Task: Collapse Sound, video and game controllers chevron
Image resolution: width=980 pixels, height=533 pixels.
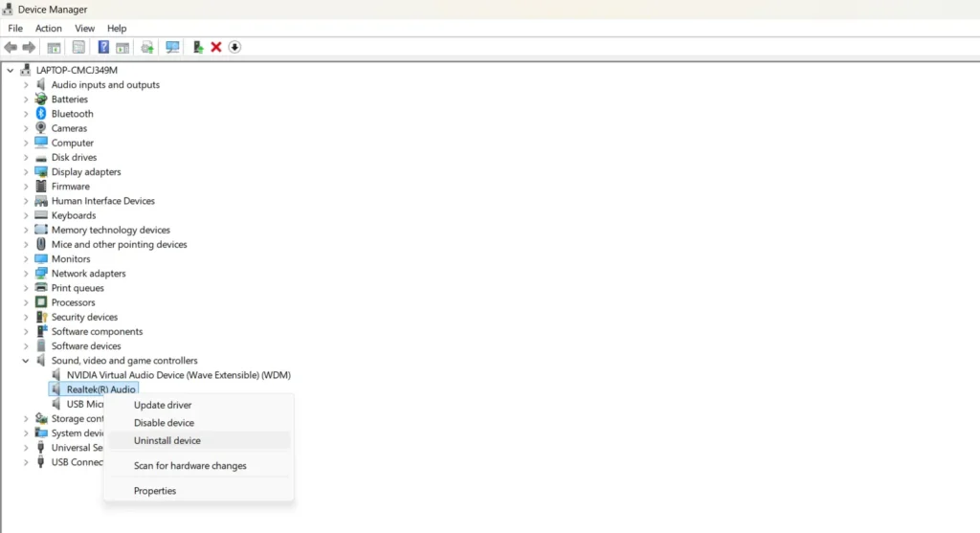Action: pyautogui.click(x=26, y=360)
